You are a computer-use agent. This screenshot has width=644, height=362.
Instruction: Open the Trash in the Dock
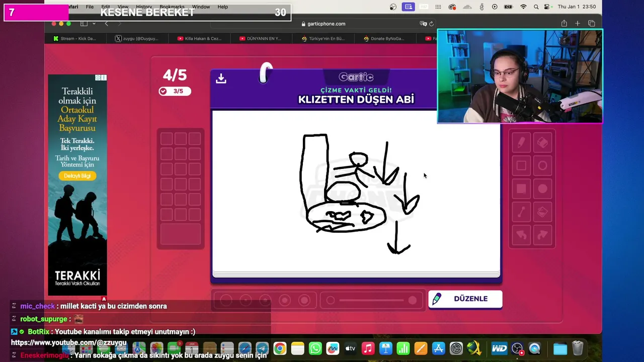coord(578,348)
